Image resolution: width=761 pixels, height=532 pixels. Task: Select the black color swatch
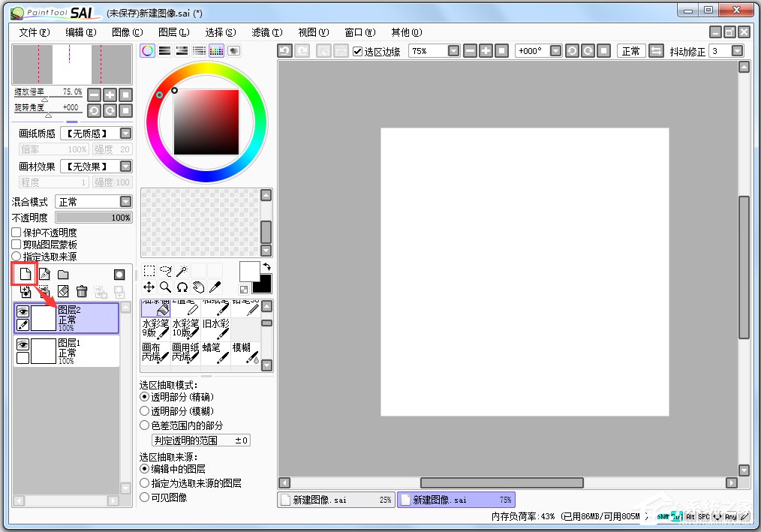261,285
